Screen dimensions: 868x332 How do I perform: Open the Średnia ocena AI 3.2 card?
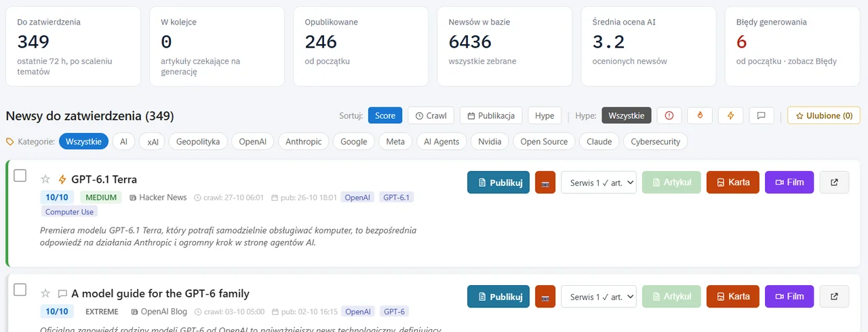648,46
